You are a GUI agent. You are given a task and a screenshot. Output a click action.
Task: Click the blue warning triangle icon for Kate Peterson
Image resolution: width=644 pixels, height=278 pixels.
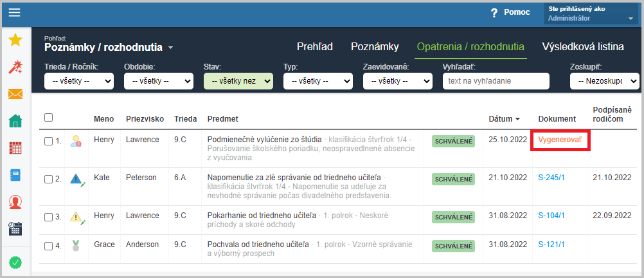click(x=77, y=180)
